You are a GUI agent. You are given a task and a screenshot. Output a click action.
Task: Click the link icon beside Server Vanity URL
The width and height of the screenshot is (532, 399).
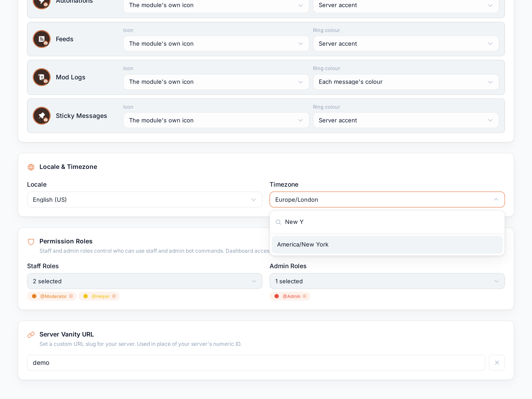tap(31, 334)
